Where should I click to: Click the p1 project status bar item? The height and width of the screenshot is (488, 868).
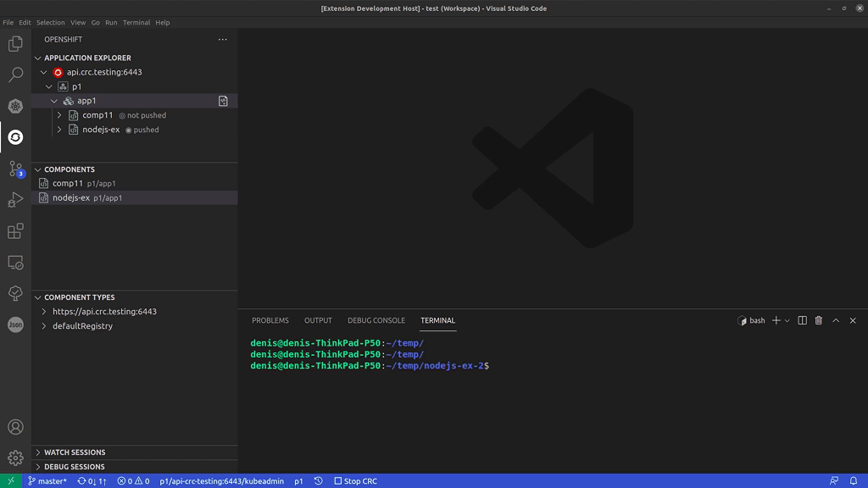(298, 481)
